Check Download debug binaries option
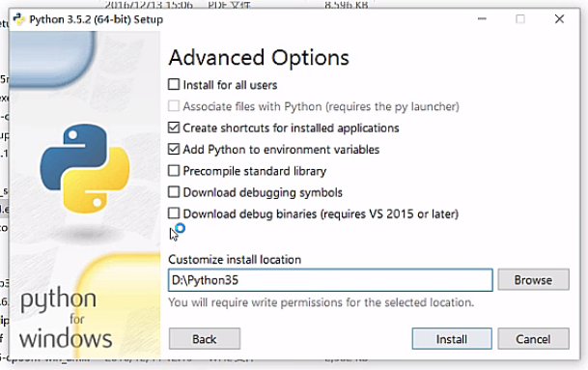588x370 pixels. click(x=174, y=213)
